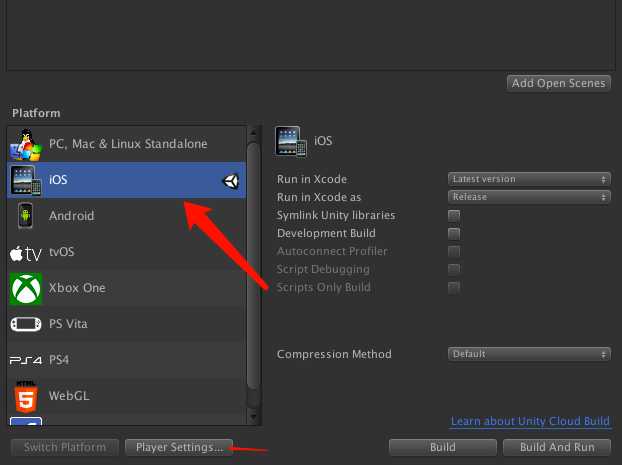Select the Android text in platform list
The image size is (622, 465).
(x=71, y=216)
